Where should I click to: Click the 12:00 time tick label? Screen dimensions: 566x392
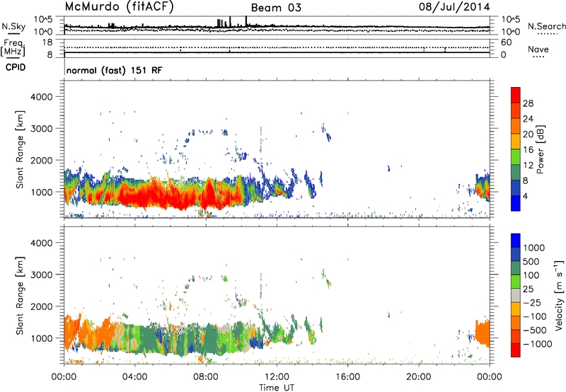coord(277,377)
